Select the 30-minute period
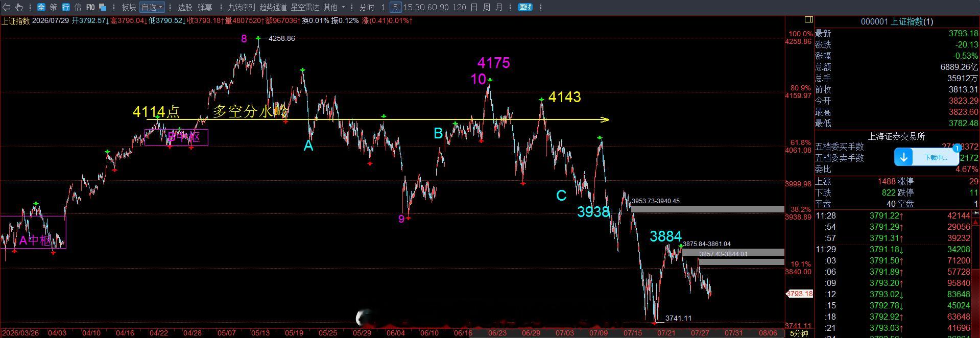Image resolution: width=980 pixels, height=338 pixels. 420,7
